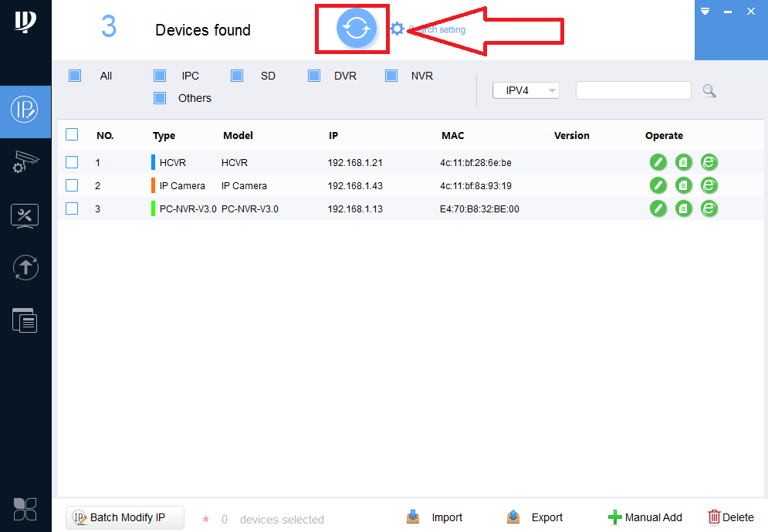
Task: Open the device configuration sidebar icon
Action: pos(25,162)
